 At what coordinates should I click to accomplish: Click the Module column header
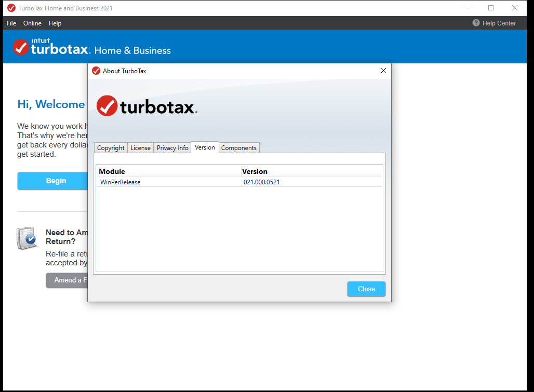pos(169,171)
